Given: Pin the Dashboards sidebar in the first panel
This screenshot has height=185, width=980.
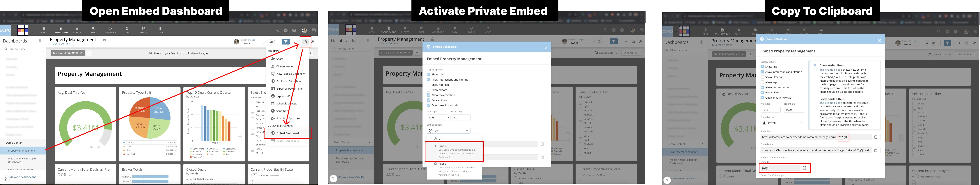Looking at the screenshot, I should tap(40, 40).
